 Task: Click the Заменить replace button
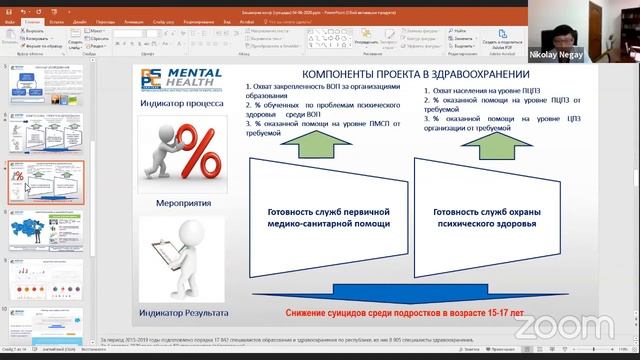[461, 38]
